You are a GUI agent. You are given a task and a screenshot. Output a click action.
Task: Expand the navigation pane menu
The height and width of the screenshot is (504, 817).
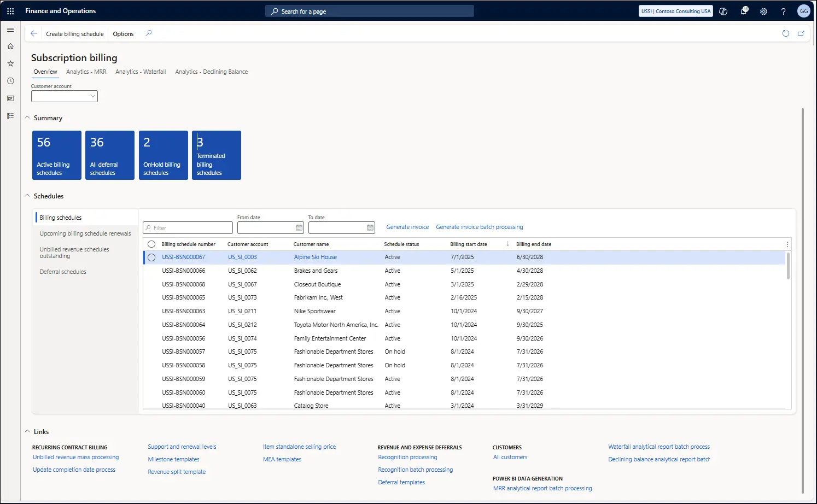pyautogui.click(x=10, y=30)
